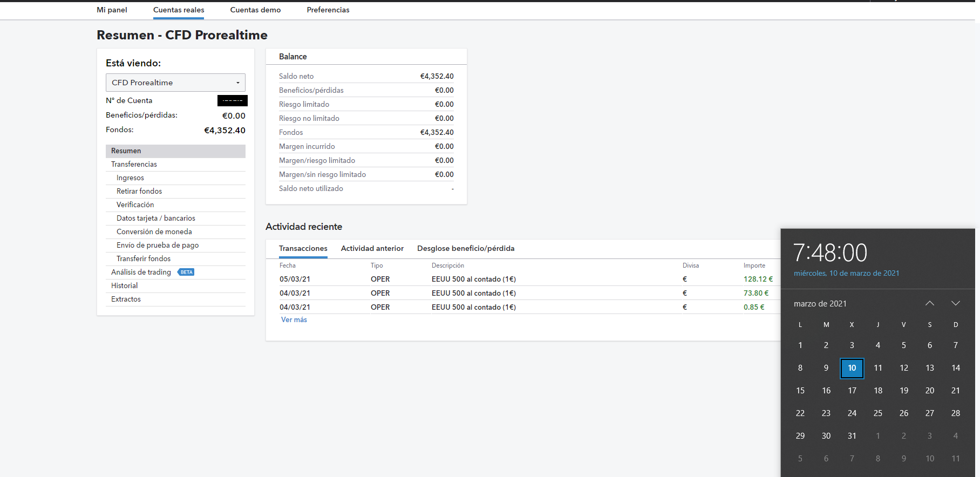Open the CFD Prorealtime account dropdown
This screenshot has height=477, width=980.
[x=175, y=83]
